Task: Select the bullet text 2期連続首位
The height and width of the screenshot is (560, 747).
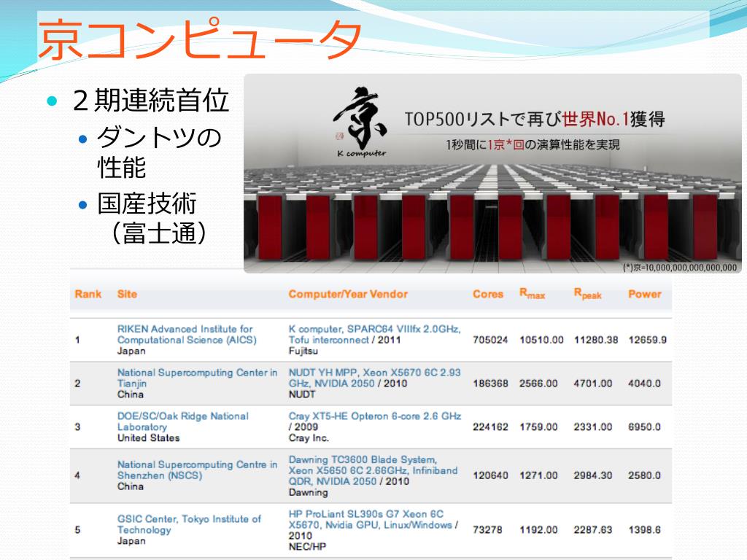Action: coord(152,100)
